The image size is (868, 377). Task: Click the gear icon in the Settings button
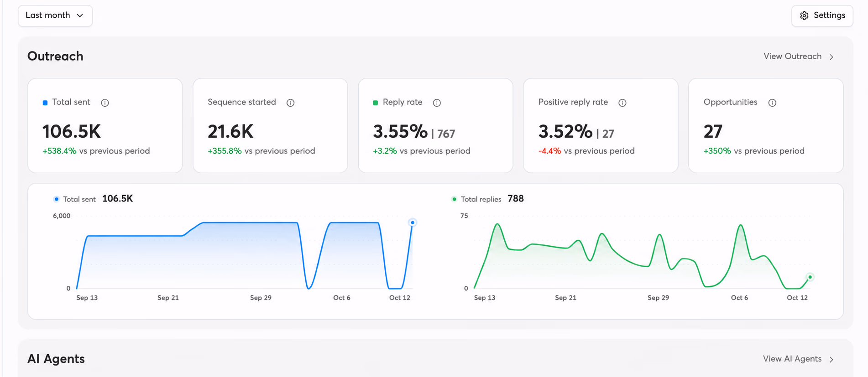pos(804,15)
